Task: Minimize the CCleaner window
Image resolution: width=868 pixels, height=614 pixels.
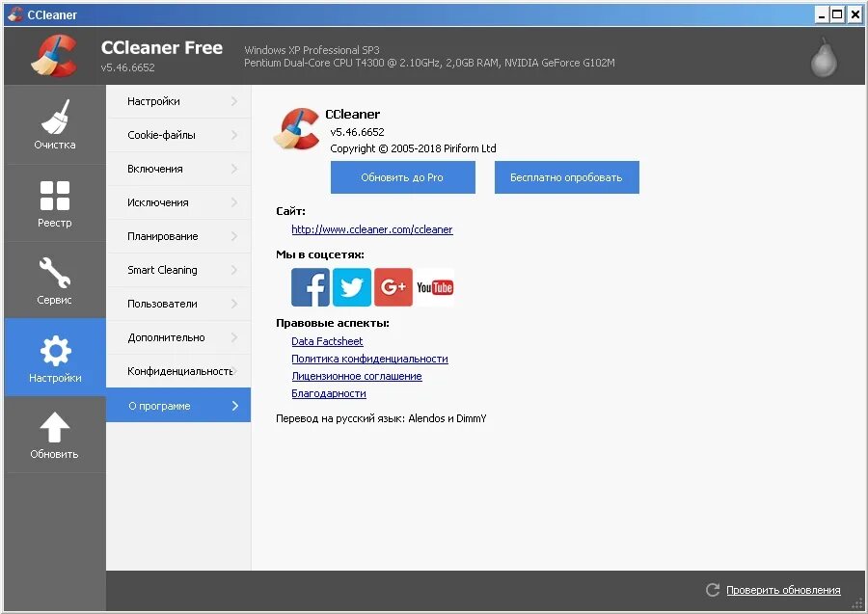Action: [x=822, y=14]
